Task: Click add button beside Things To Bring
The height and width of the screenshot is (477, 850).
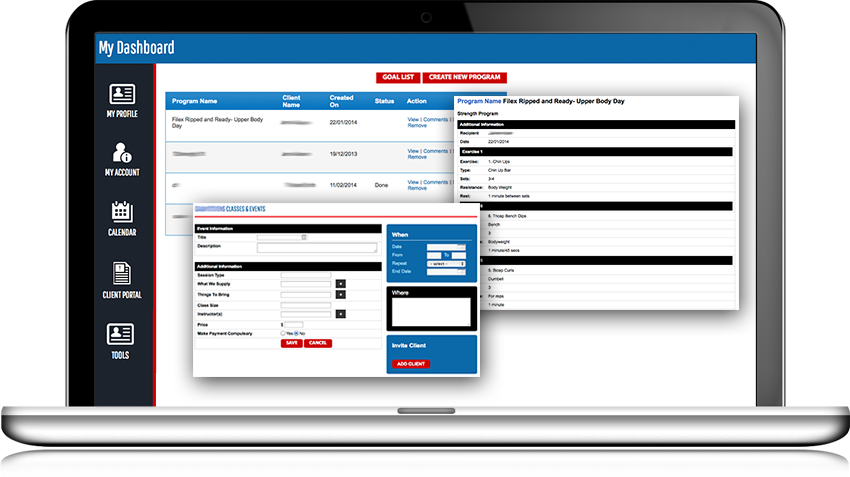Action: click(x=340, y=294)
